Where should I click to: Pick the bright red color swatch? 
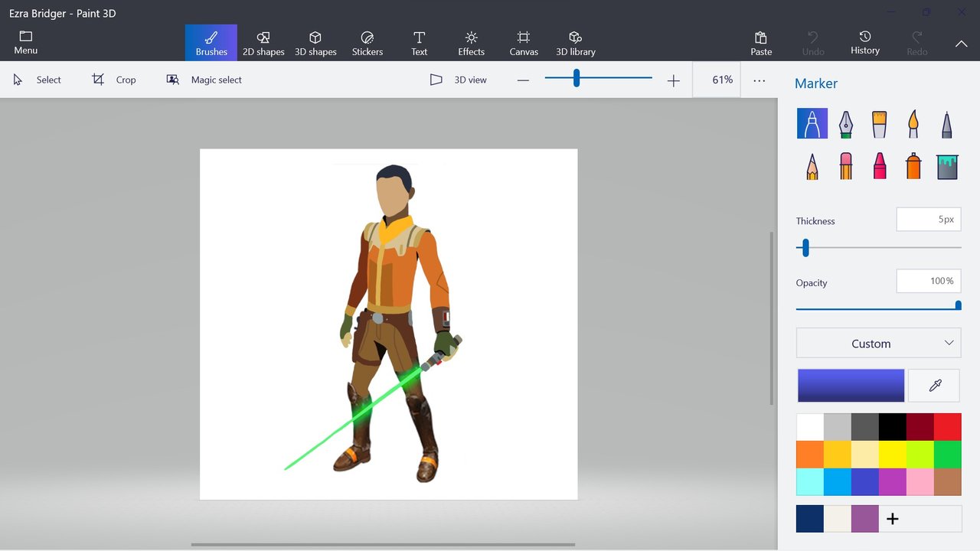pyautogui.click(x=948, y=427)
